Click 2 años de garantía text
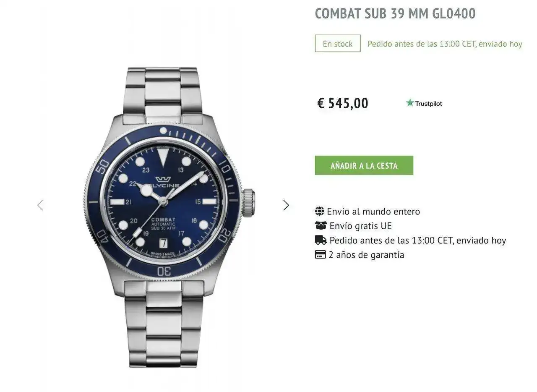 coord(366,255)
